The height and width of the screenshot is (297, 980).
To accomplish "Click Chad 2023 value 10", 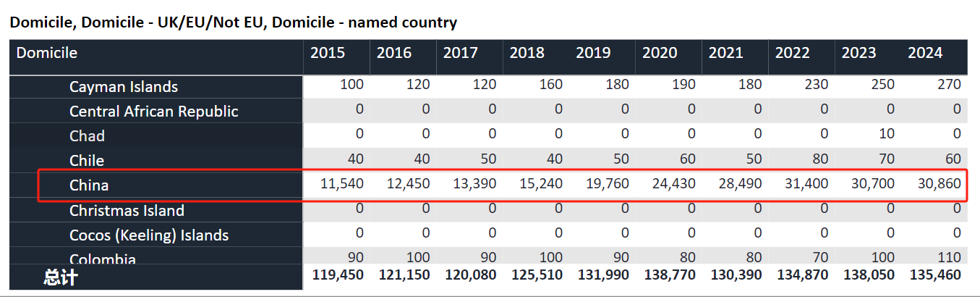I will (887, 134).
